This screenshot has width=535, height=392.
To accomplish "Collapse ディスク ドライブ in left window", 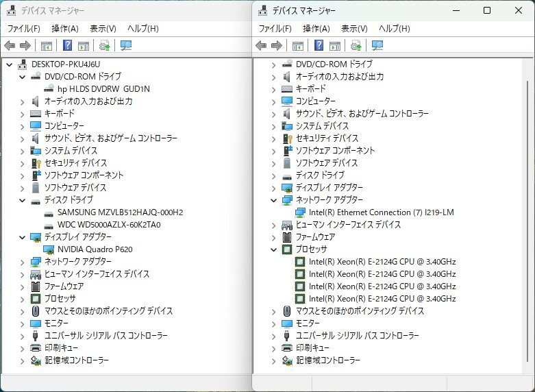I will click(x=23, y=200).
